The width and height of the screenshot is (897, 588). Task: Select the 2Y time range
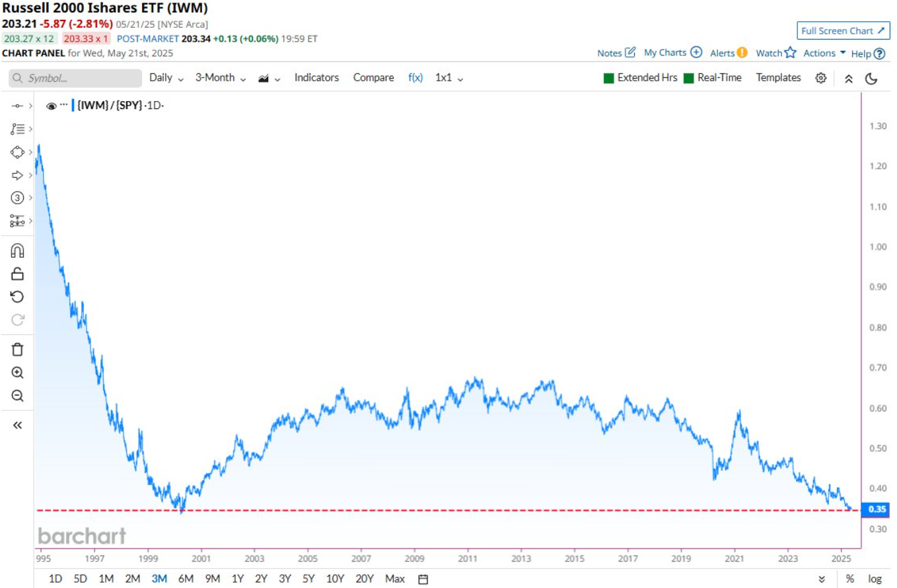coord(262,579)
